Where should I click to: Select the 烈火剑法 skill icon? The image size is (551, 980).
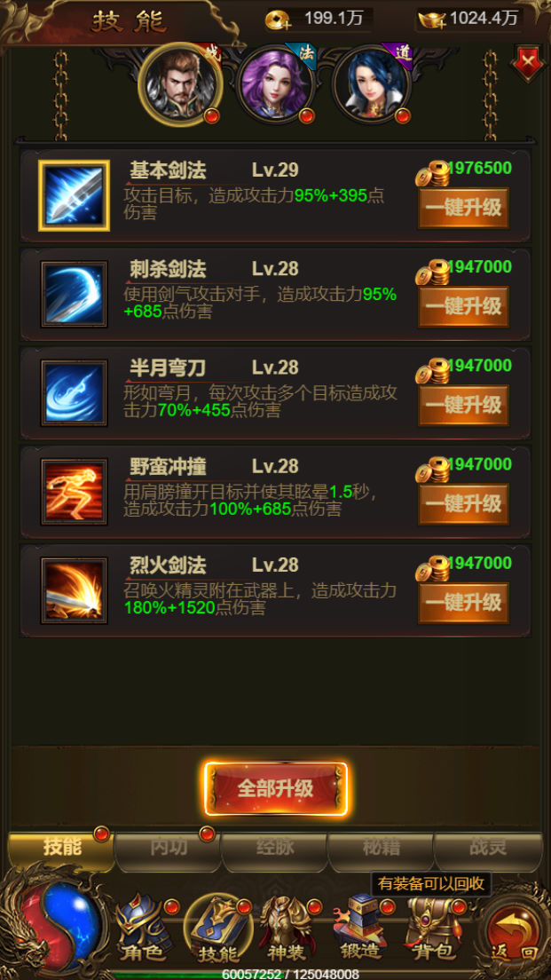(x=74, y=590)
